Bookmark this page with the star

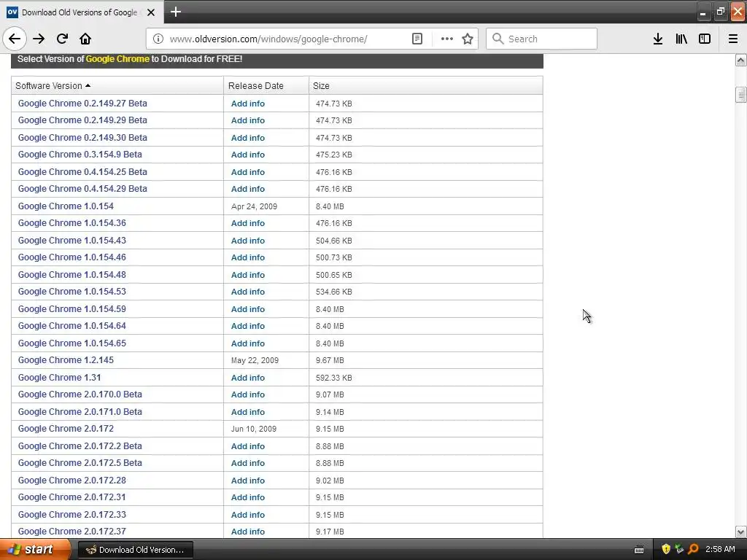468,39
